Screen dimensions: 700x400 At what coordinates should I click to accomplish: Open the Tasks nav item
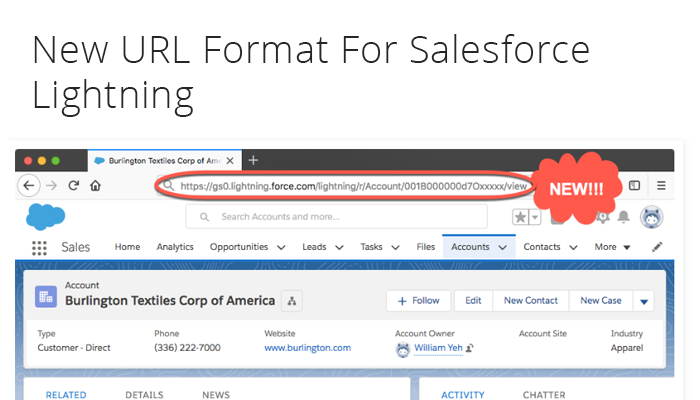tap(371, 247)
